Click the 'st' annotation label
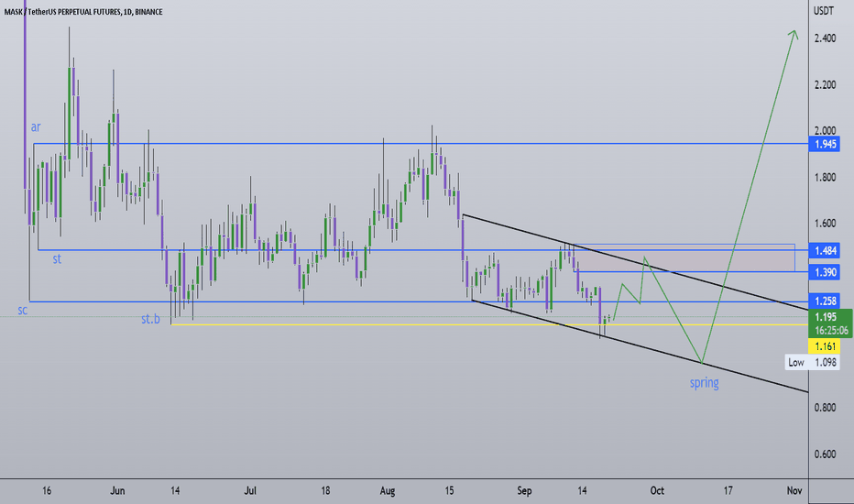 tap(57, 258)
